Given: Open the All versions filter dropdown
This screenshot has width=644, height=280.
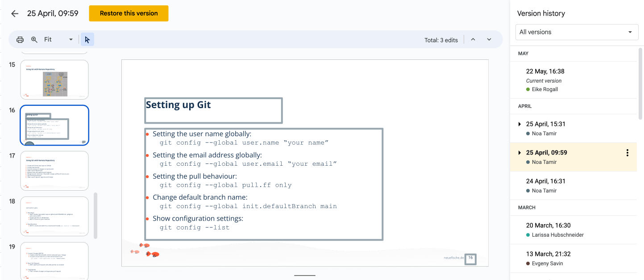Looking at the screenshot, I should (x=576, y=32).
